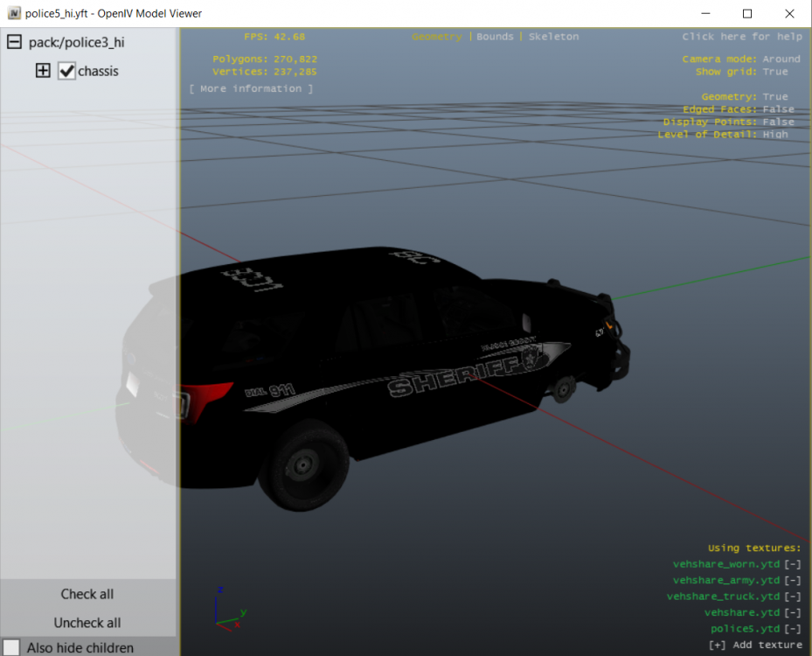
Task: Open the Click here for help link
Action: point(741,37)
